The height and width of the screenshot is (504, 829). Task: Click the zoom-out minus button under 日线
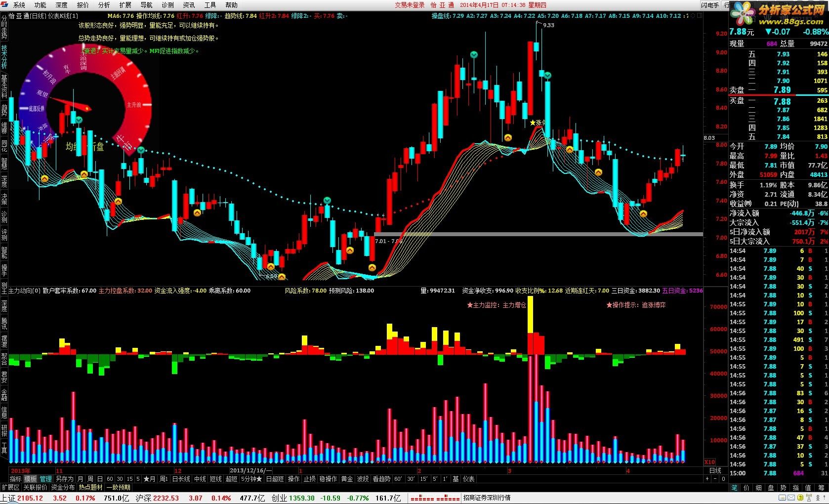(x=715, y=479)
